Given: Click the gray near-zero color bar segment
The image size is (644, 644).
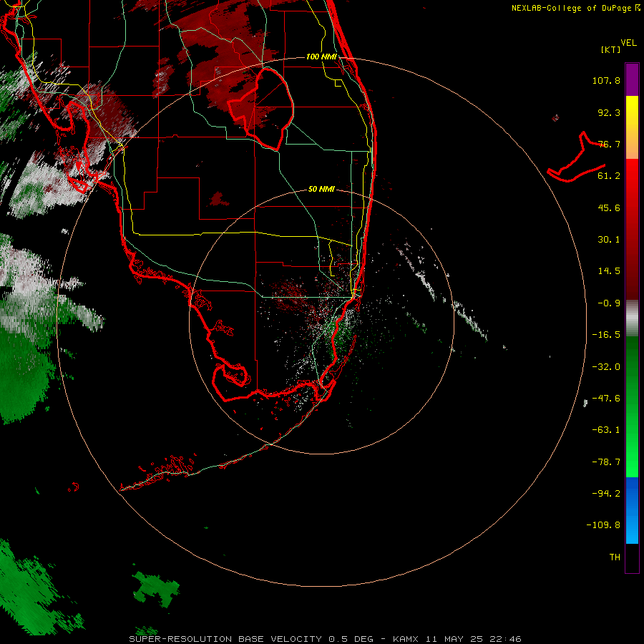Looking at the screenshot, I should tap(632, 318).
